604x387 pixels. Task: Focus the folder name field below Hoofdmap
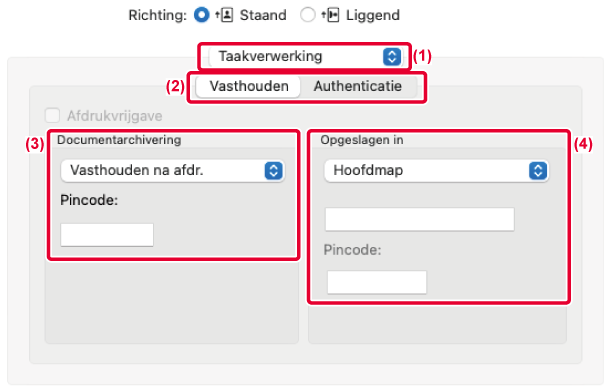[x=420, y=219]
